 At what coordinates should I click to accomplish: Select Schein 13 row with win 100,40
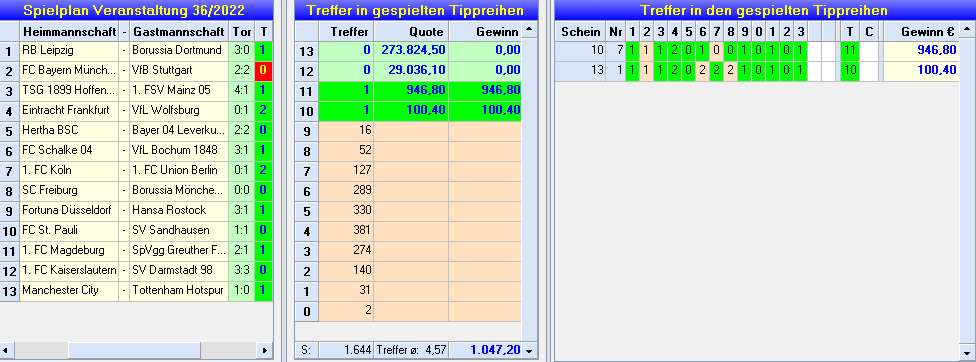tap(756, 70)
